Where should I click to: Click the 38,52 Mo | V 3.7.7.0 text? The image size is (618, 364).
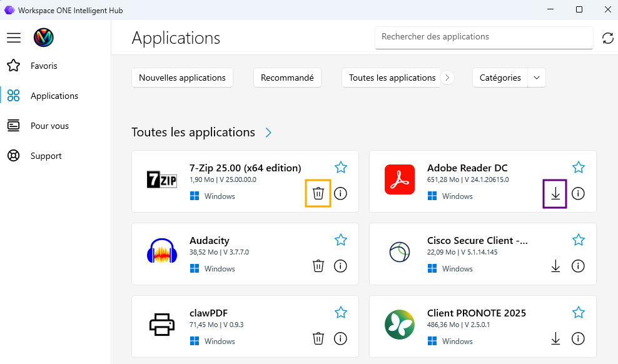(x=219, y=252)
